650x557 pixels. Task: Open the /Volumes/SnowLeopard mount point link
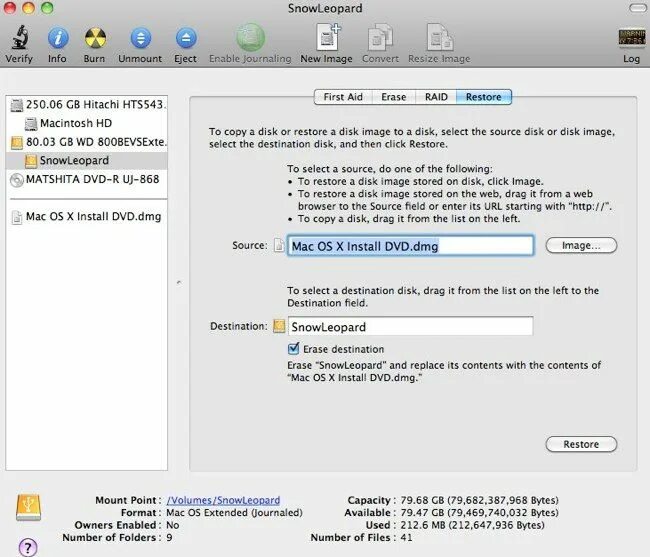coord(223,500)
